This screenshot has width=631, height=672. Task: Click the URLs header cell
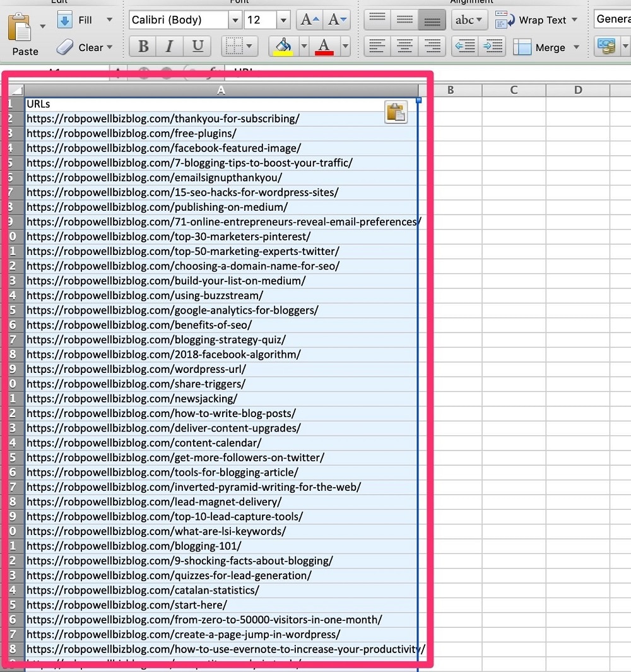click(x=221, y=104)
